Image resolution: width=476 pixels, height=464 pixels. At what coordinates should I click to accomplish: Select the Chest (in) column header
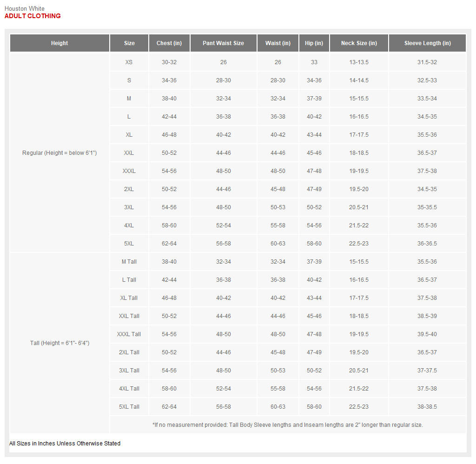169,43
